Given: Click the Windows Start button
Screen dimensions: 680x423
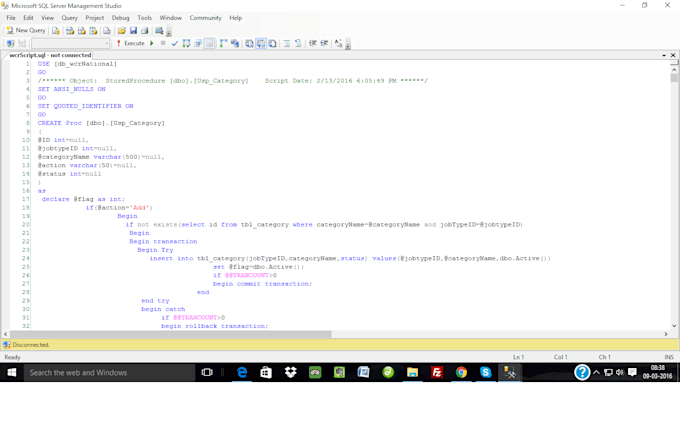Looking at the screenshot, I should 12,373.
